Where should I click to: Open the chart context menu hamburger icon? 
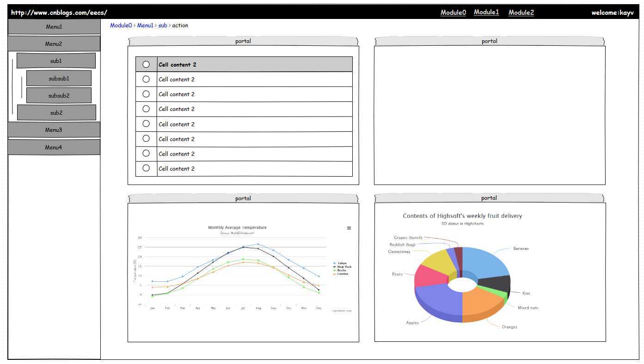pos(349,228)
